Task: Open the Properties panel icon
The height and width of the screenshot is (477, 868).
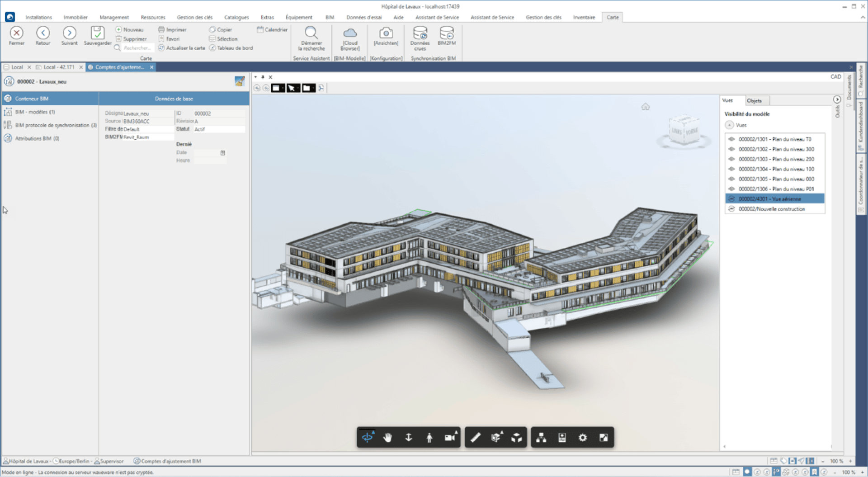Action: (562, 438)
